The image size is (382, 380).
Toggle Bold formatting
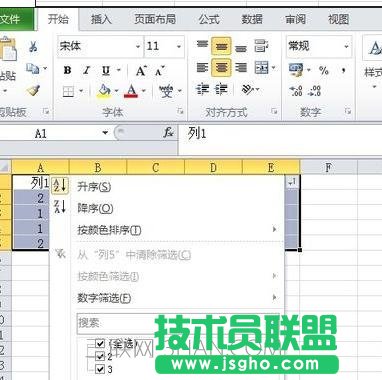coord(67,70)
